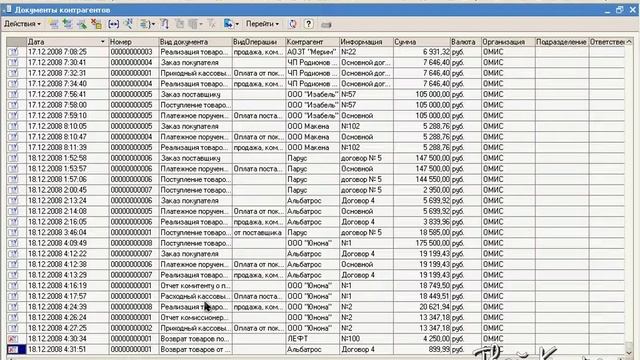Select the sum cell 899,99

[x=421, y=349]
